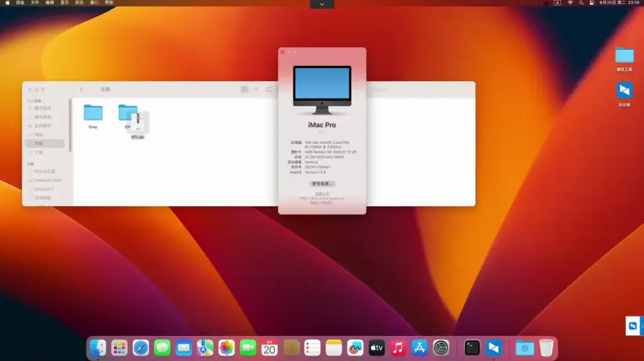The width and height of the screenshot is (644, 361).
Task: Select the highlighted 文稿 sidebar item
Action: pyautogui.click(x=45, y=143)
